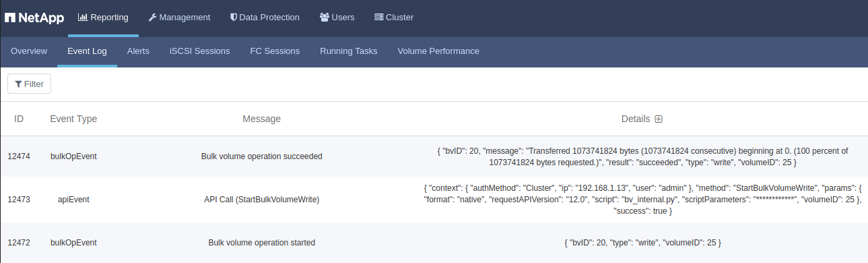868x263 pixels.
Task: Click 'Bulk volume operation succeeded' message
Action: coord(261,156)
